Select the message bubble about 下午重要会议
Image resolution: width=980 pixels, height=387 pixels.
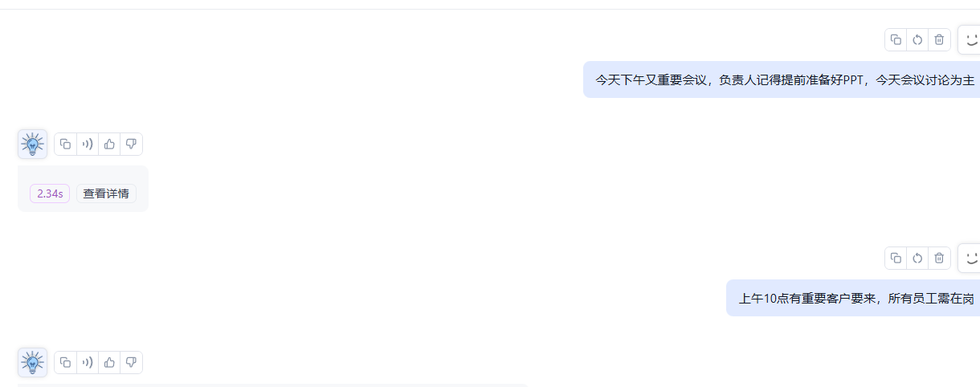pyautogui.click(x=782, y=79)
